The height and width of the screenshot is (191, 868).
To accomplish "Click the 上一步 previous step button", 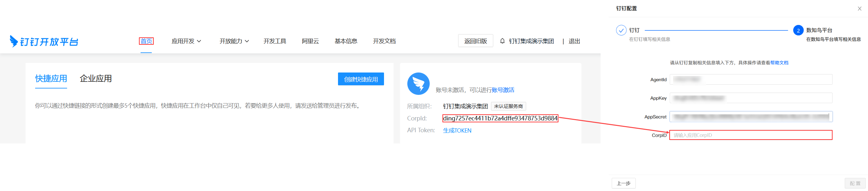I will point(623,183).
